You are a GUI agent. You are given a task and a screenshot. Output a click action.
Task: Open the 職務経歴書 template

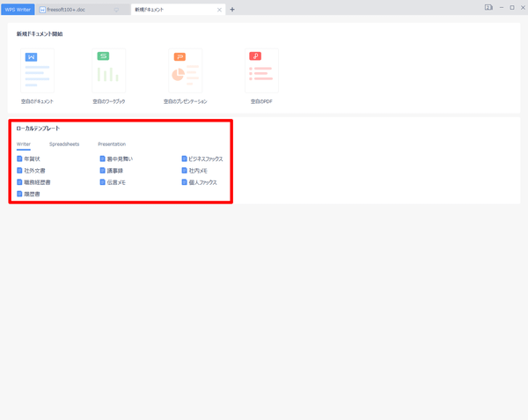38,182
